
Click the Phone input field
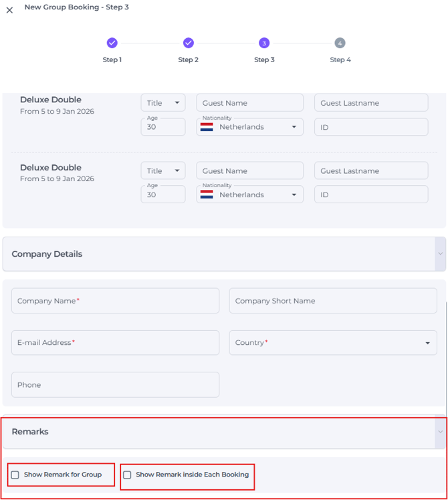click(x=115, y=385)
